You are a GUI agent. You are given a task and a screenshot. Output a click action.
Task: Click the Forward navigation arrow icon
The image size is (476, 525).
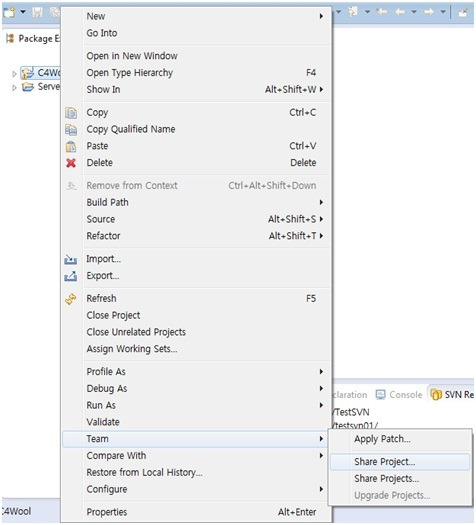429,12
